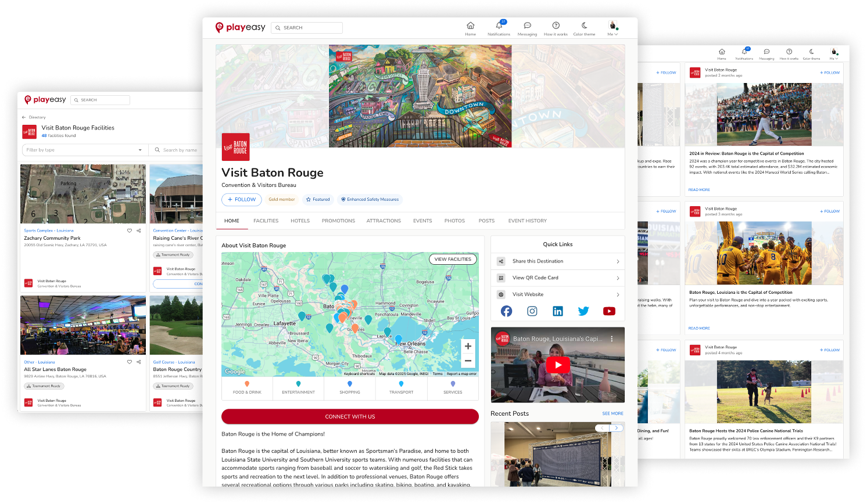Toggle Color theme moon icon, center window
Image resolution: width=867 pixels, height=504 pixels.
pyautogui.click(x=584, y=28)
